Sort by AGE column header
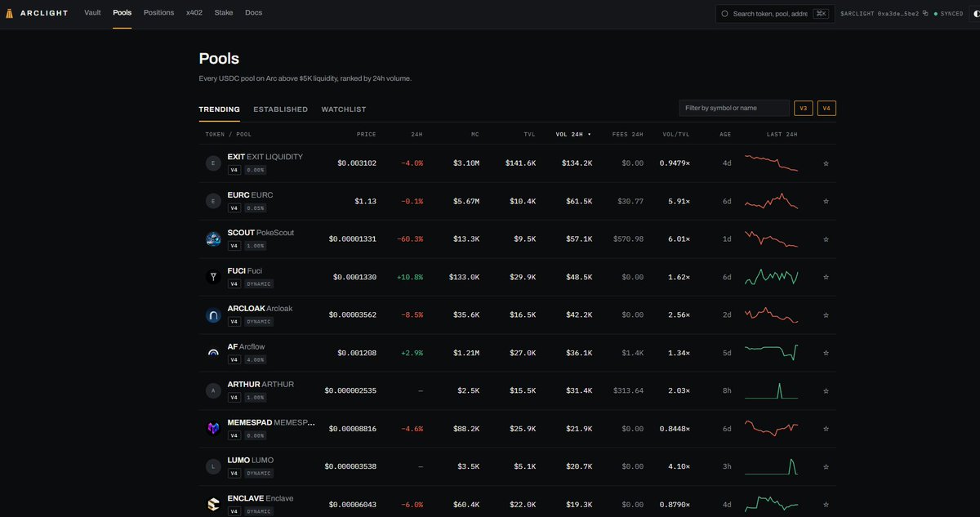This screenshot has width=980, height=517. (x=726, y=134)
